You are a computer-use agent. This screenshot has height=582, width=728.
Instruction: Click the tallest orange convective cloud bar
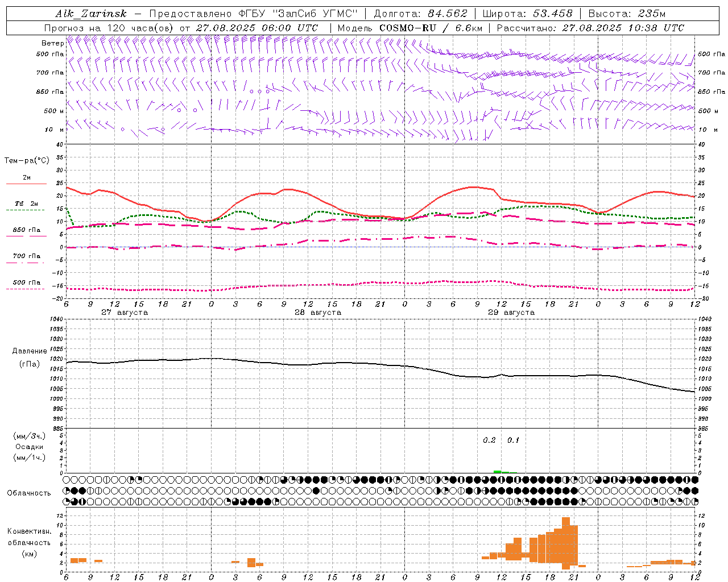[566, 543]
